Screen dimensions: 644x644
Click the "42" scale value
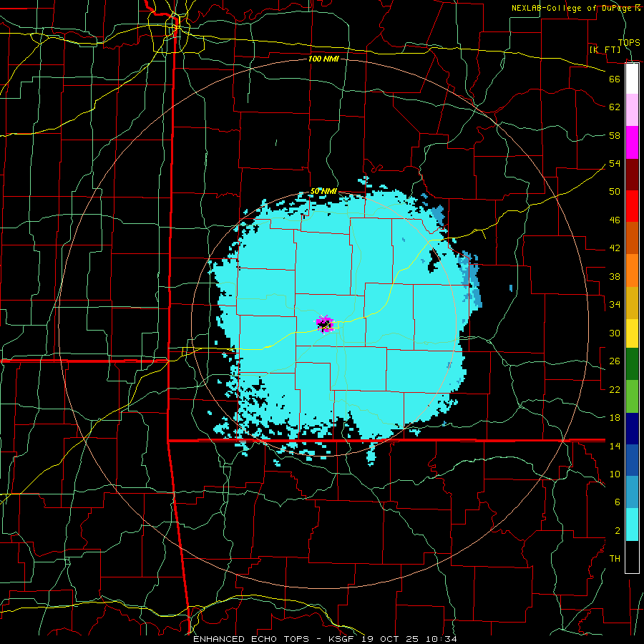615,248
